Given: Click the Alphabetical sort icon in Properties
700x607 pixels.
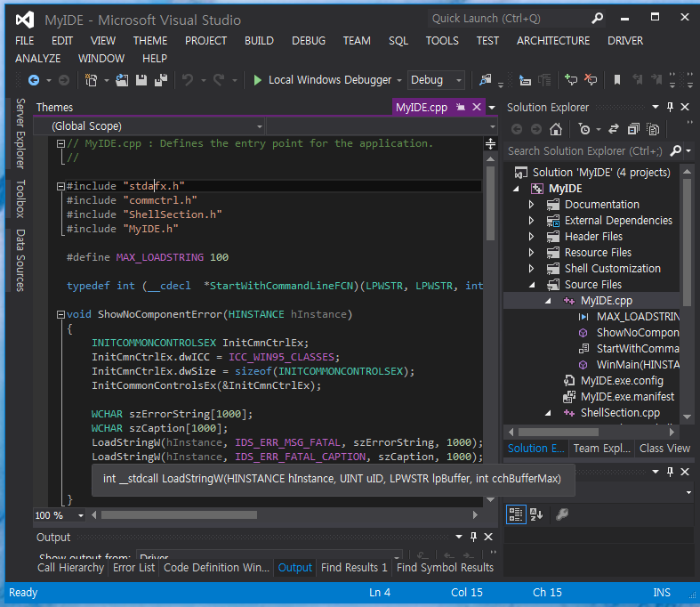Looking at the screenshot, I should [536, 514].
